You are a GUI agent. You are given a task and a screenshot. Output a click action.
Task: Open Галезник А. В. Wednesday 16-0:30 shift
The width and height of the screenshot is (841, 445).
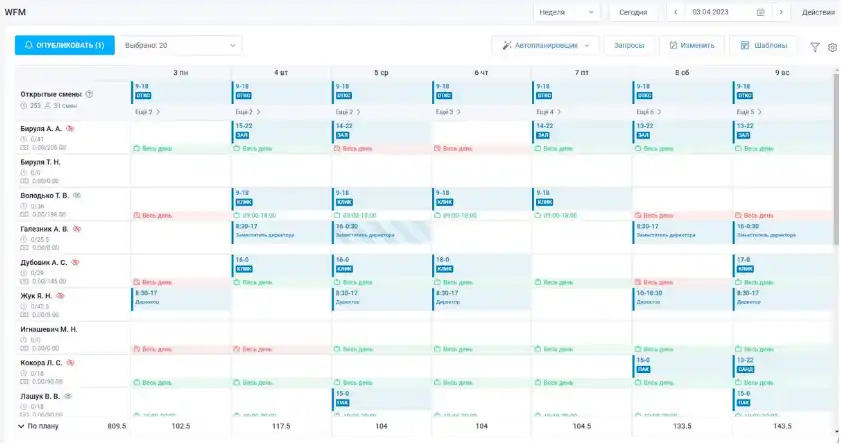tap(381, 232)
